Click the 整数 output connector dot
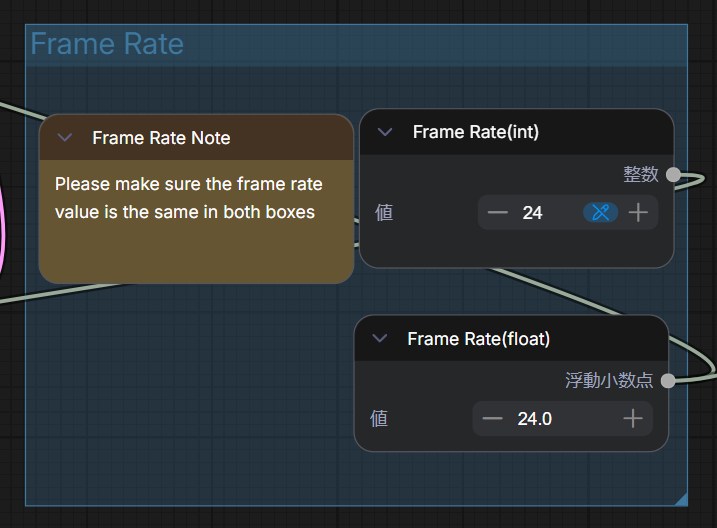 tap(673, 175)
